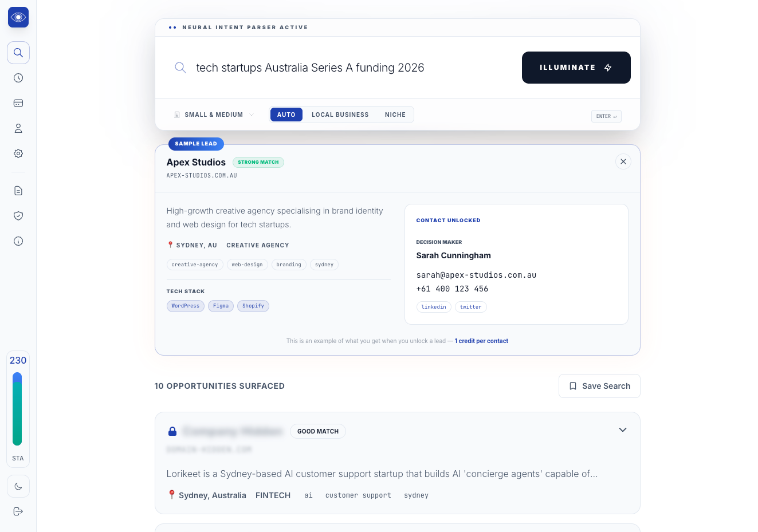Image resolution: width=758 pixels, height=532 pixels.
Task: Select the Auto mode tab
Action: point(286,115)
